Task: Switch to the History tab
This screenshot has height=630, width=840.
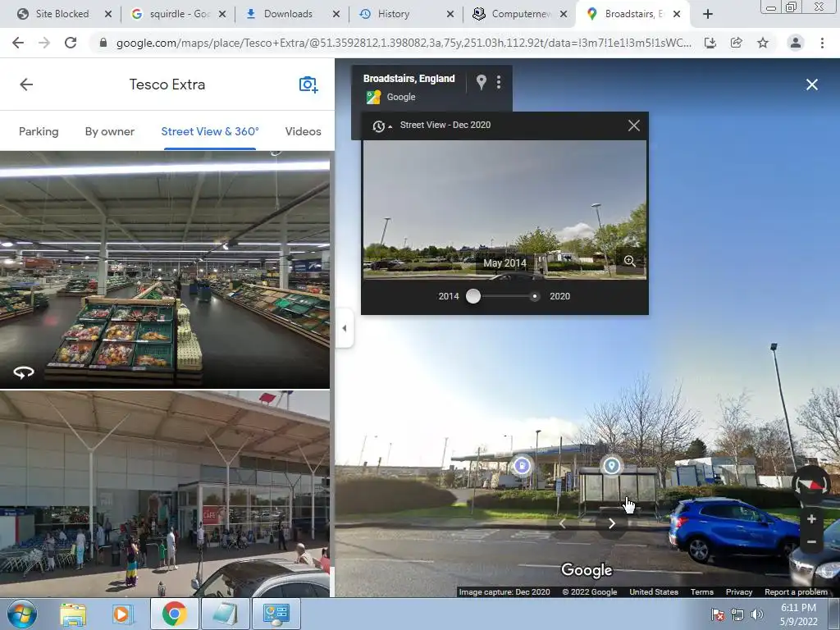Action: tap(393, 14)
